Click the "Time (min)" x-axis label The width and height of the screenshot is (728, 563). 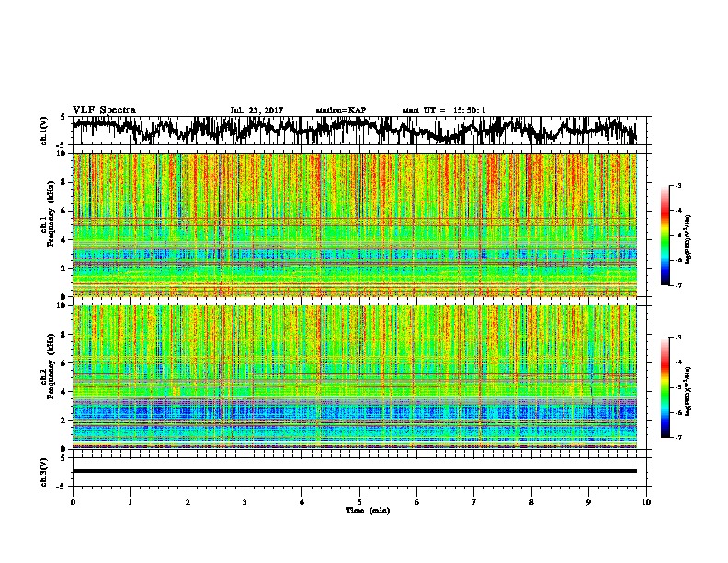pos(368,511)
